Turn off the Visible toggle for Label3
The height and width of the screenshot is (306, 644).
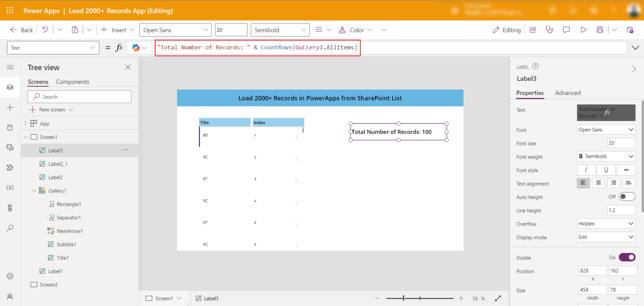627,257
